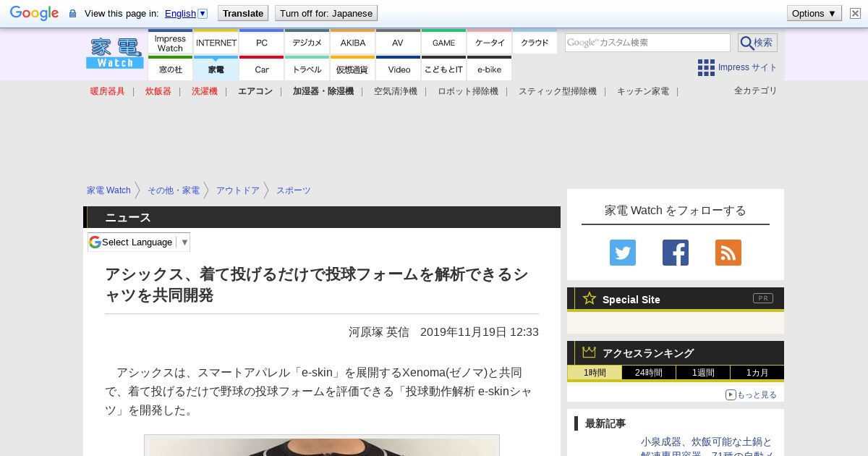
Task: Click the lock icon in translate bar
Action: 72,13
